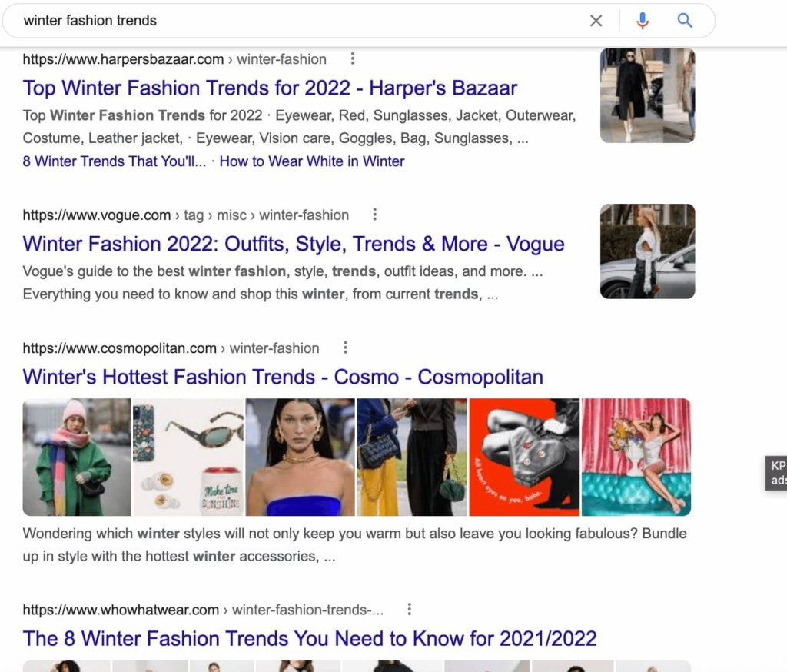Click the snippet starting "Wondering which winter styles"
Screen dimensions: 787x672
coord(354,544)
